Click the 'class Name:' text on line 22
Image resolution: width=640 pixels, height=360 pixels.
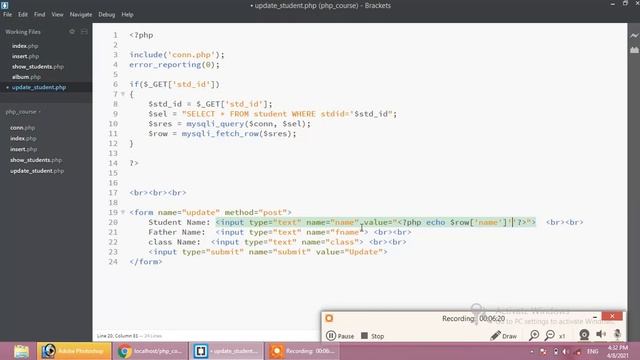click(174, 242)
